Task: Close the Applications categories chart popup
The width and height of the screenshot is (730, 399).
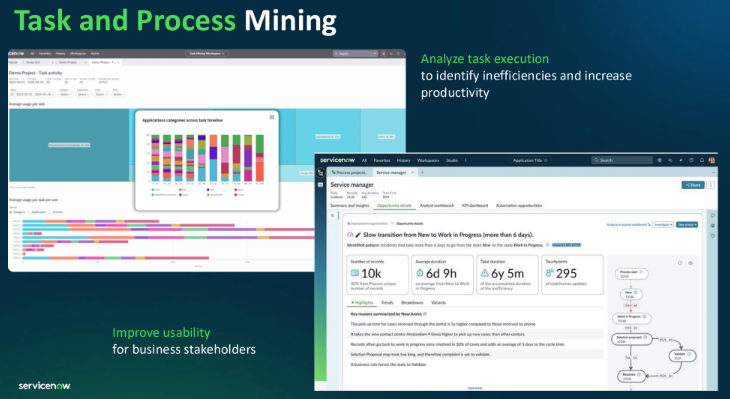Action: pos(272,117)
